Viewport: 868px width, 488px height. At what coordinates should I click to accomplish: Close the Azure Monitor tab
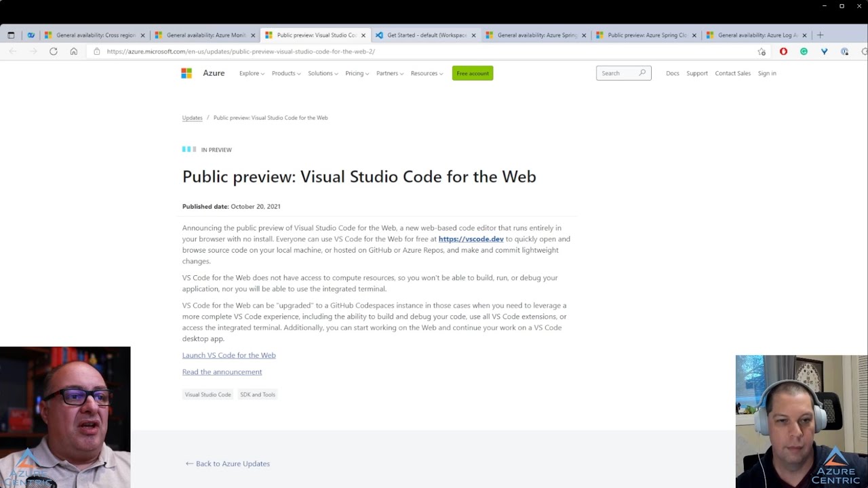coord(253,35)
